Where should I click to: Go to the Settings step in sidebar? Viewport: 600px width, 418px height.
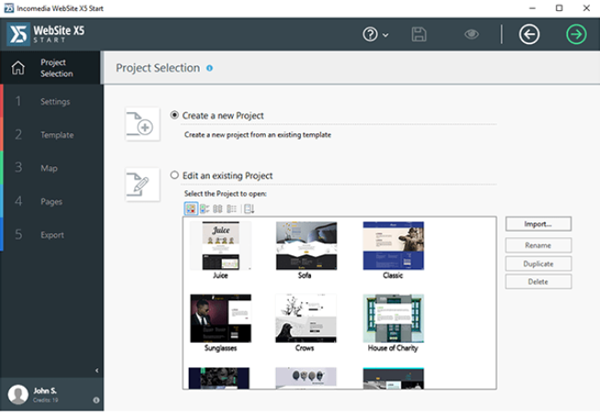tap(55, 101)
